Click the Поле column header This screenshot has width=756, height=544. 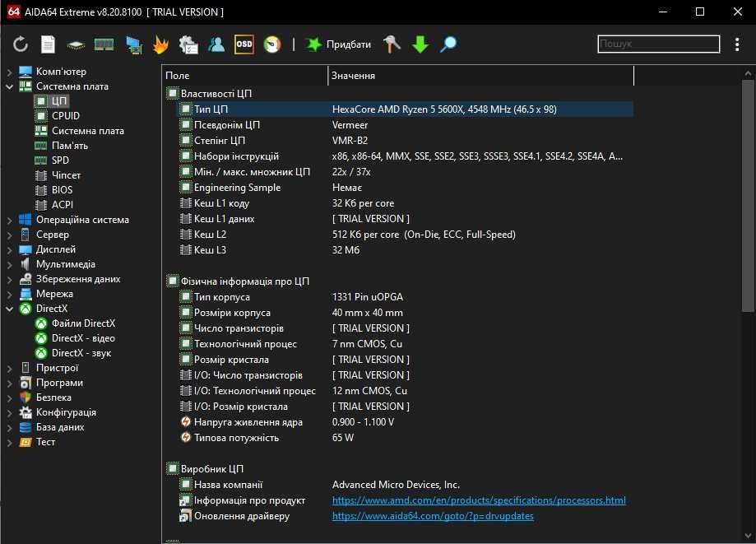245,76
